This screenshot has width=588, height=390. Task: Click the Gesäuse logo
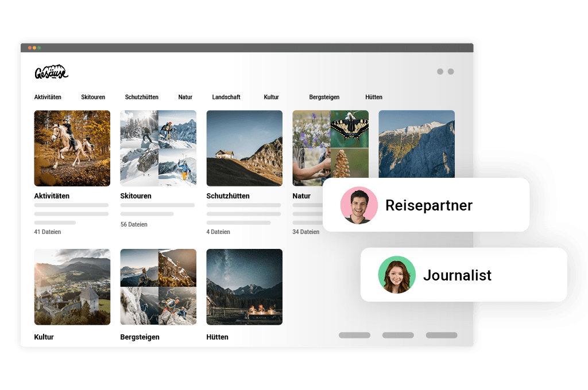pyautogui.click(x=51, y=72)
